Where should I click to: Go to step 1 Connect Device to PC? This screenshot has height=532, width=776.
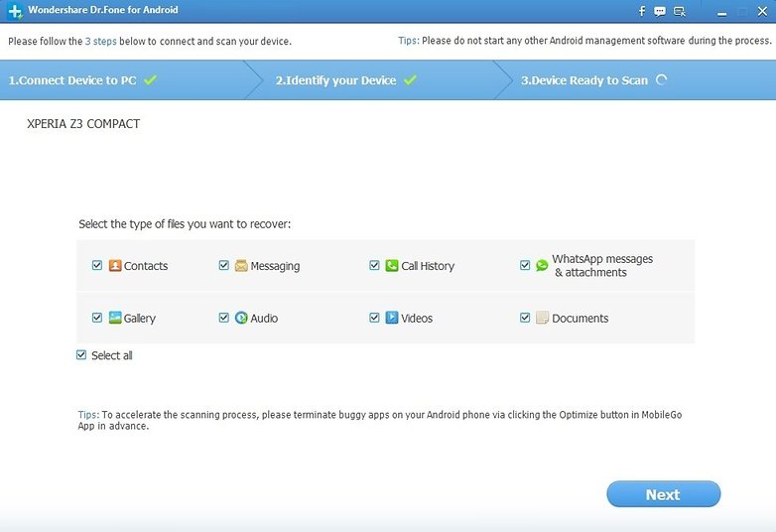72,80
